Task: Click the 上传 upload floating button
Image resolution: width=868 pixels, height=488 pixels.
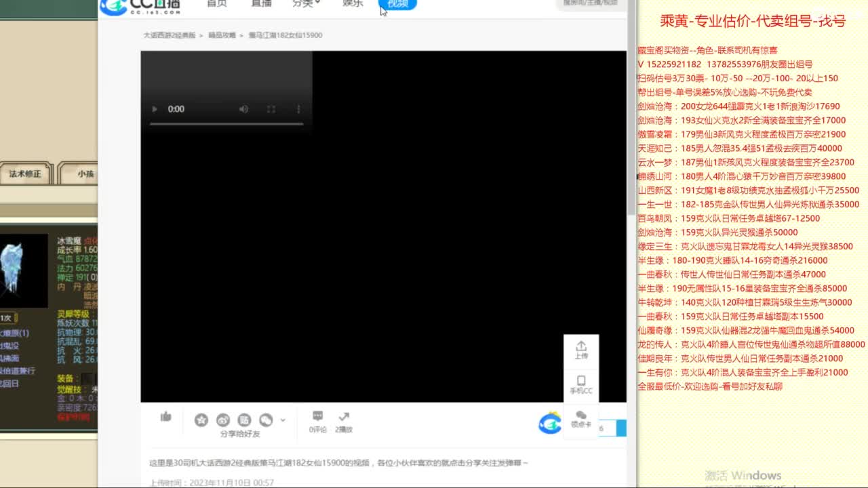Action: (581, 350)
